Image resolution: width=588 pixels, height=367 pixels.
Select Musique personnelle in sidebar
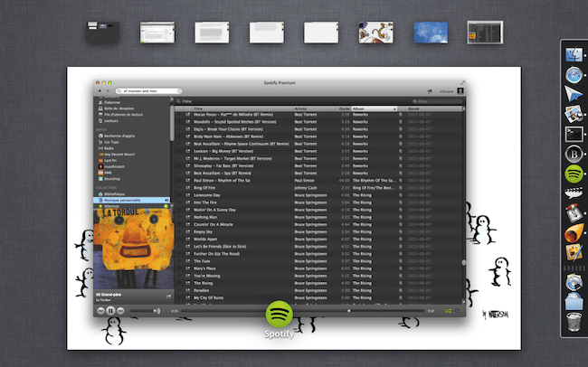click(132, 200)
